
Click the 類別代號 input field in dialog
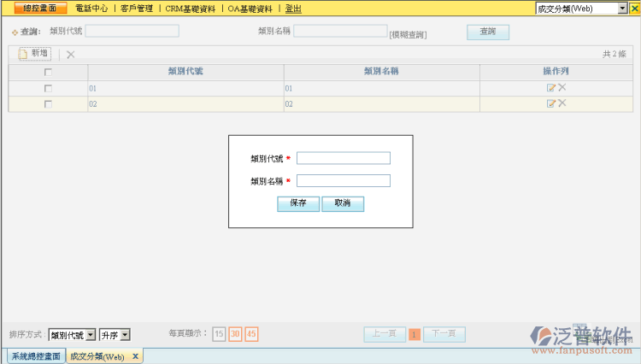point(343,158)
